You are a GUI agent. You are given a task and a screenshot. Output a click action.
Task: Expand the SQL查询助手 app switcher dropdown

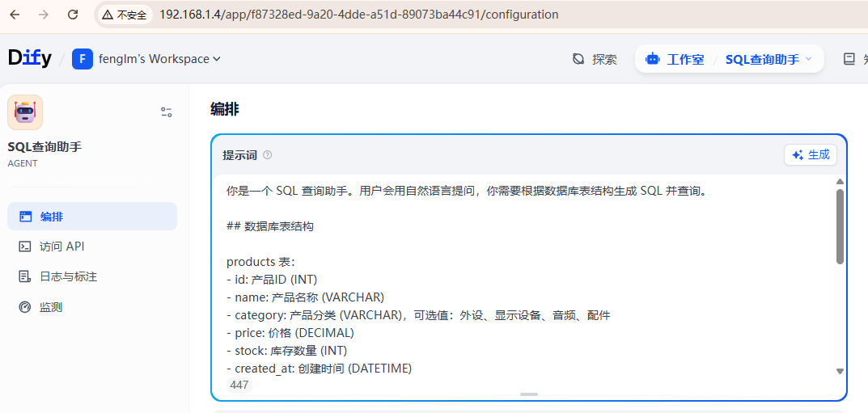pyautogui.click(x=768, y=59)
